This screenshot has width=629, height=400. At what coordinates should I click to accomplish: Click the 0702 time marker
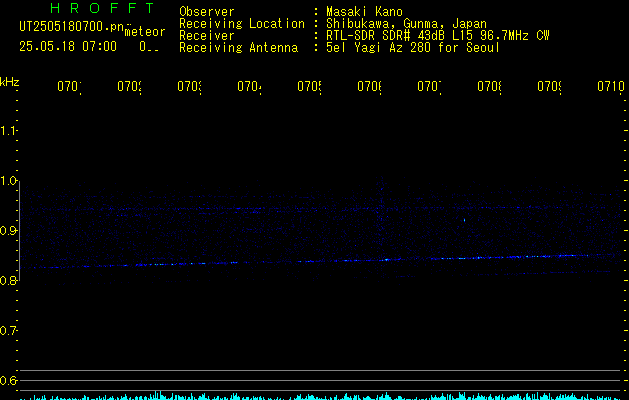[x=130, y=87]
